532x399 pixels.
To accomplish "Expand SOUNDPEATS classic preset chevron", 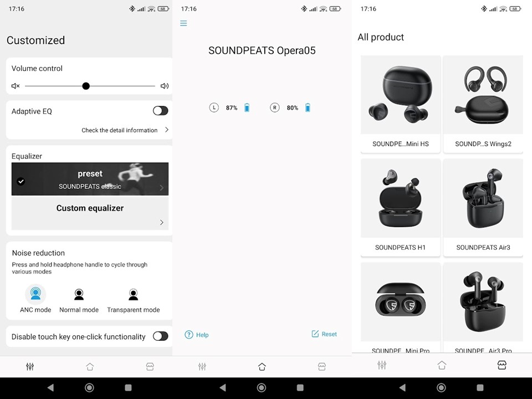I will 161,188.
